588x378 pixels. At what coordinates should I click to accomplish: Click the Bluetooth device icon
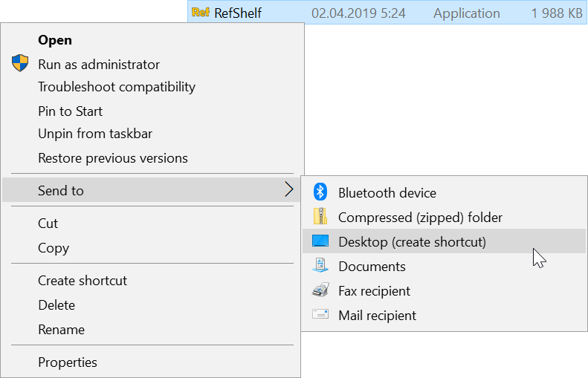(x=320, y=192)
